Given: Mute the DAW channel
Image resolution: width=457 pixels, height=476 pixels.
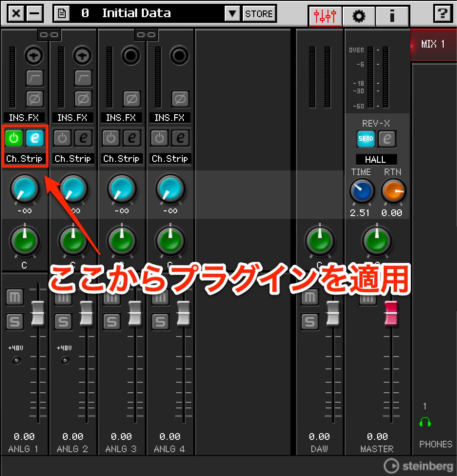Looking at the screenshot, I should 310,297.
